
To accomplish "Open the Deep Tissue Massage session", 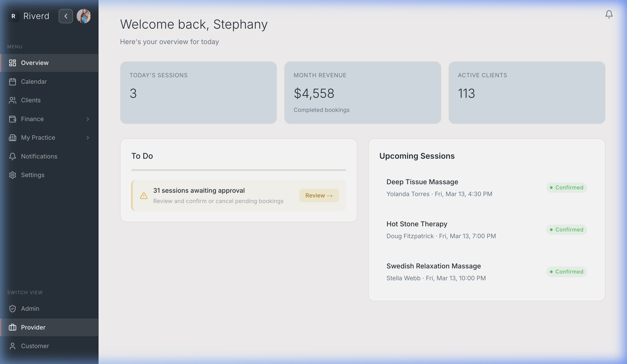I will [x=422, y=182].
